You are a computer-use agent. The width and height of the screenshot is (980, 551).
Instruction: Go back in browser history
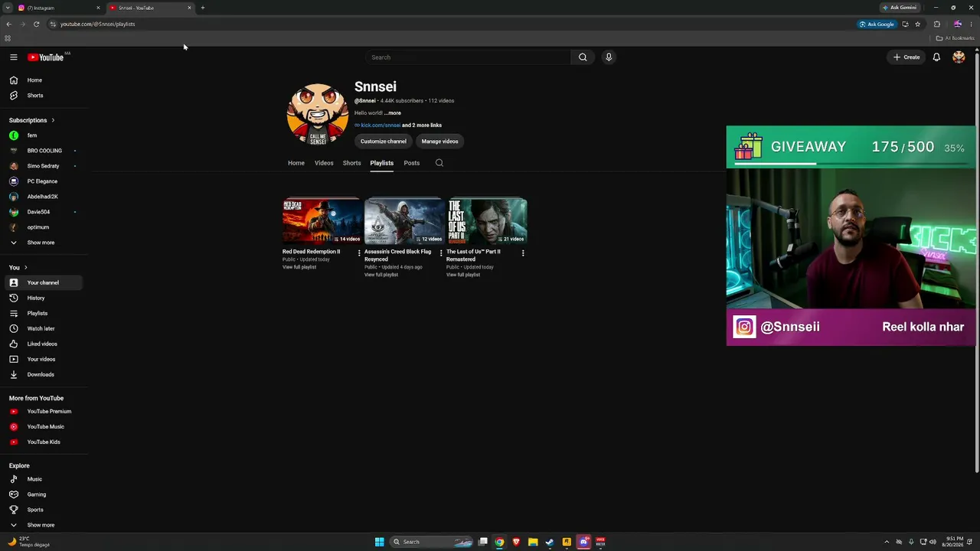(9, 24)
